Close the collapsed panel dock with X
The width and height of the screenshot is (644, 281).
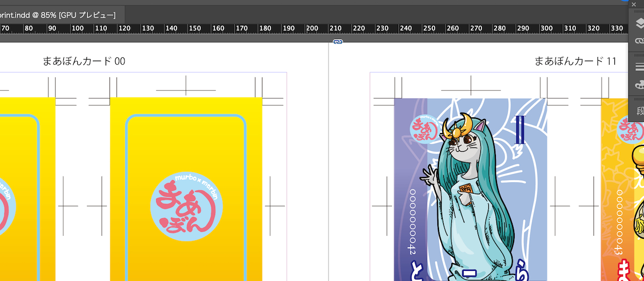[x=633, y=4]
